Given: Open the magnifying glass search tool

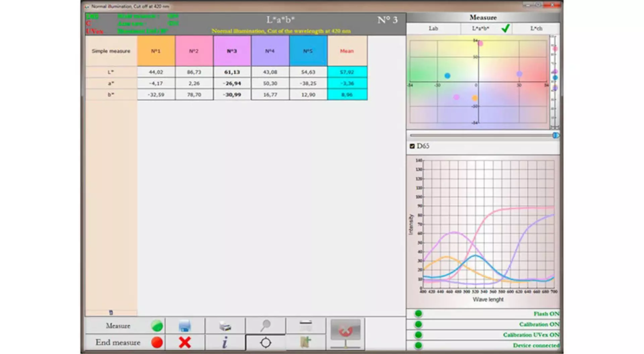Looking at the screenshot, I should pyautogui.click(x=265, y=325).
